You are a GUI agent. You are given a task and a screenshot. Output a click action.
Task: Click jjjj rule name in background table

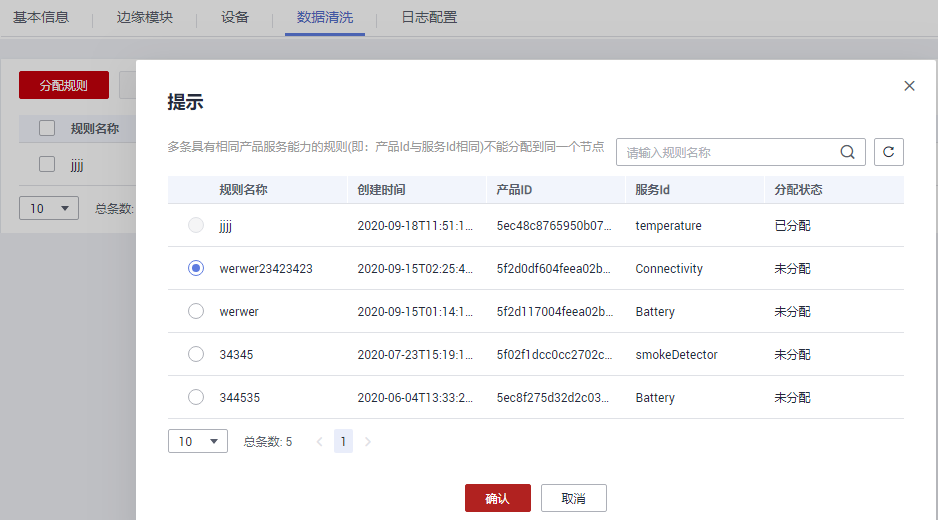point(77,165)
